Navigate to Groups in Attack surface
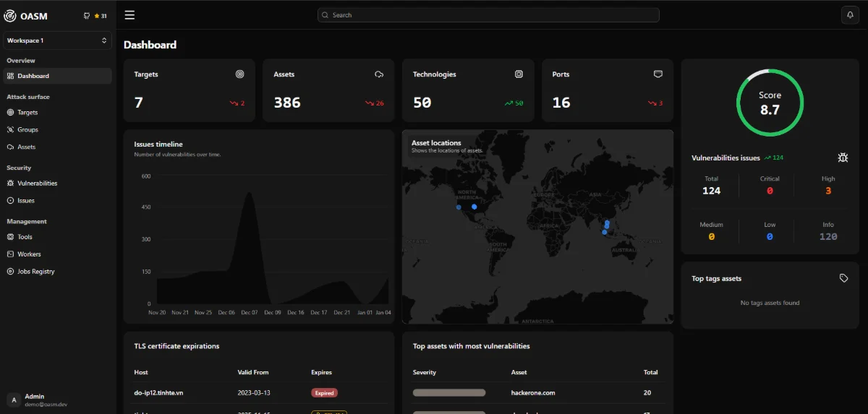 (x=27, y=130)
